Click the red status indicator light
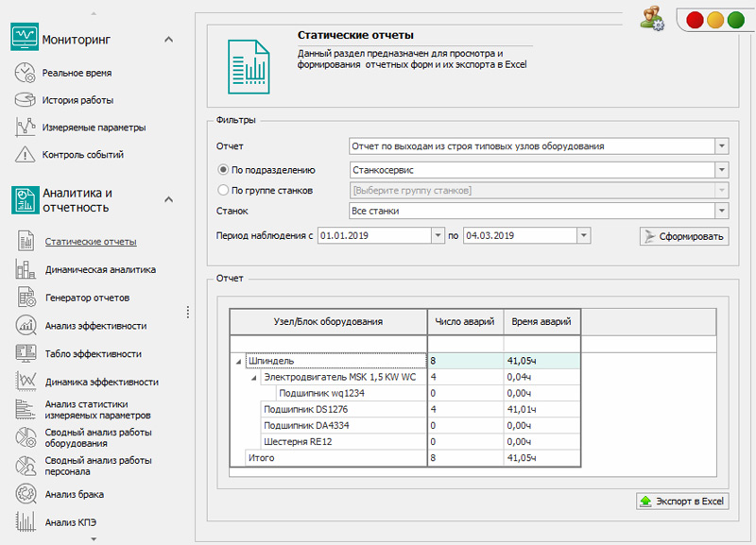Image resolution: width=756 pixels, height=545 pixels. tap(696, 19)
